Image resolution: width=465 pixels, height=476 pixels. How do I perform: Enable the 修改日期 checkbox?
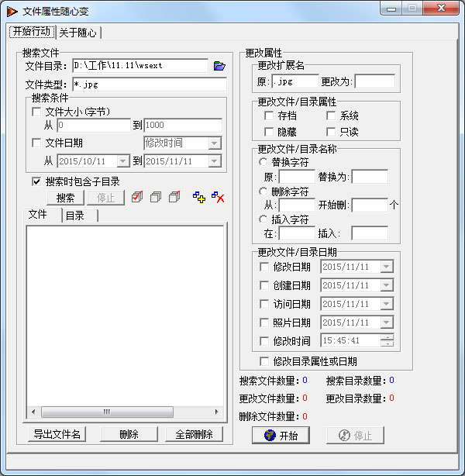(x=264, y=267)
